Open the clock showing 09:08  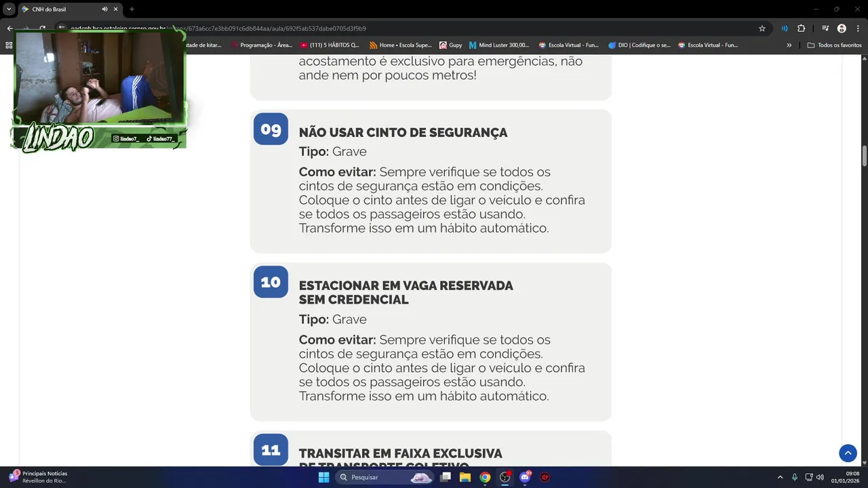tap(846, 477)
